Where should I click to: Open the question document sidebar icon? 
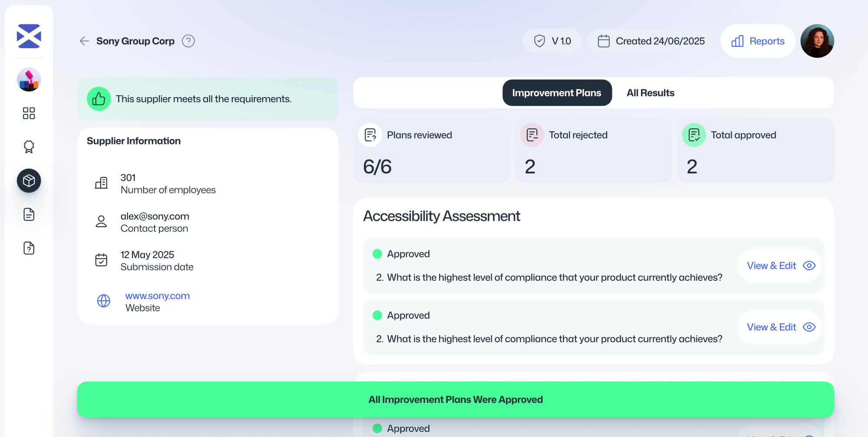tap(29, 248)
